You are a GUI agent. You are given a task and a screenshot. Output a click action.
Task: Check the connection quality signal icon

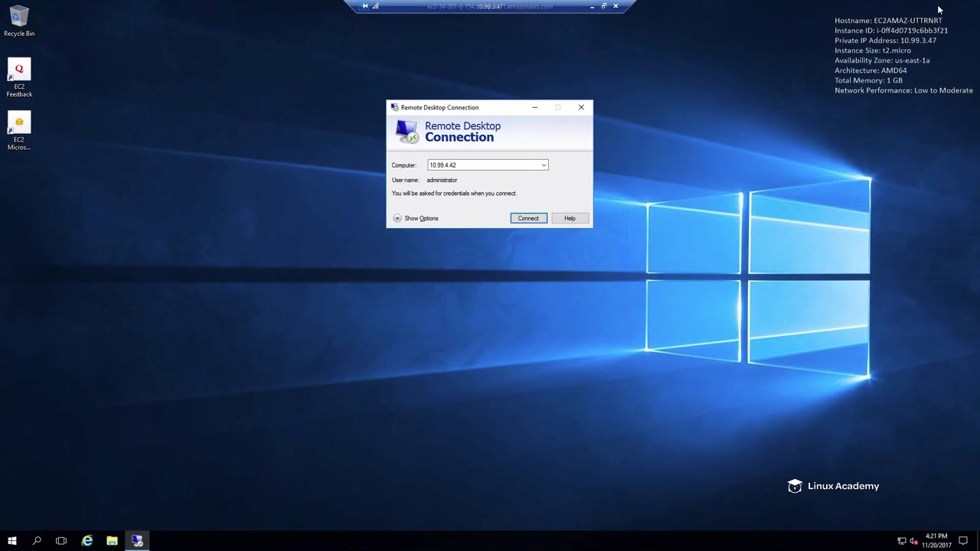pyautogui.click(x=375, y=6)
